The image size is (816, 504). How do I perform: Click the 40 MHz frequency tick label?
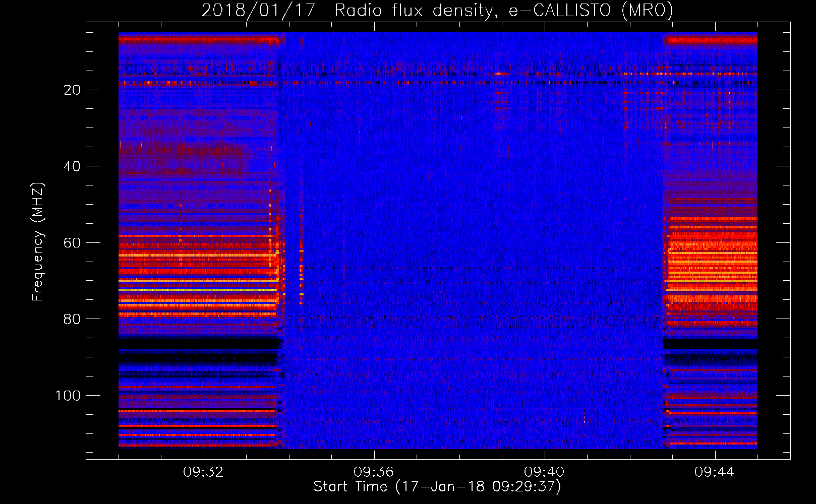click(x=73, y=166)
